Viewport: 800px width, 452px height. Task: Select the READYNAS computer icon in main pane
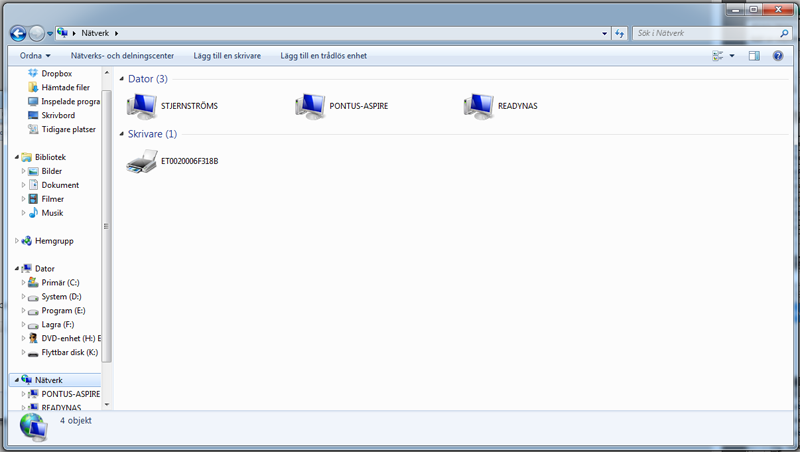[479, 106]
